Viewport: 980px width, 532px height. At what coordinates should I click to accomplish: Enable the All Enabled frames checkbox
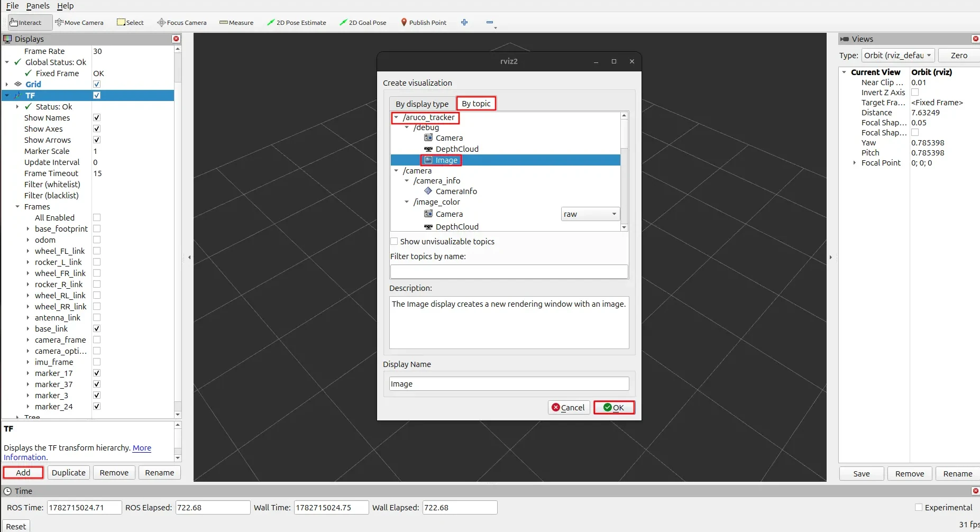(97, 217)
